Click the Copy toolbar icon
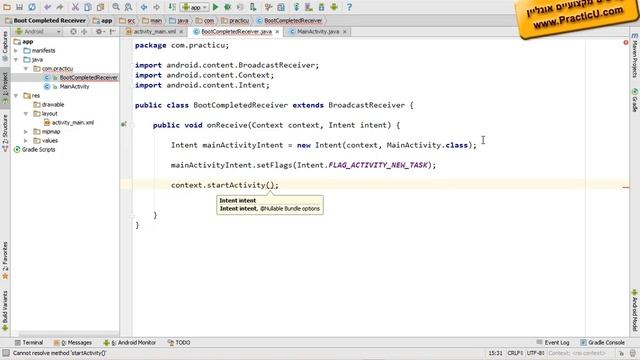Image resolution: width=640 pixels, height=360 pixels. click(x=88, y=7)
